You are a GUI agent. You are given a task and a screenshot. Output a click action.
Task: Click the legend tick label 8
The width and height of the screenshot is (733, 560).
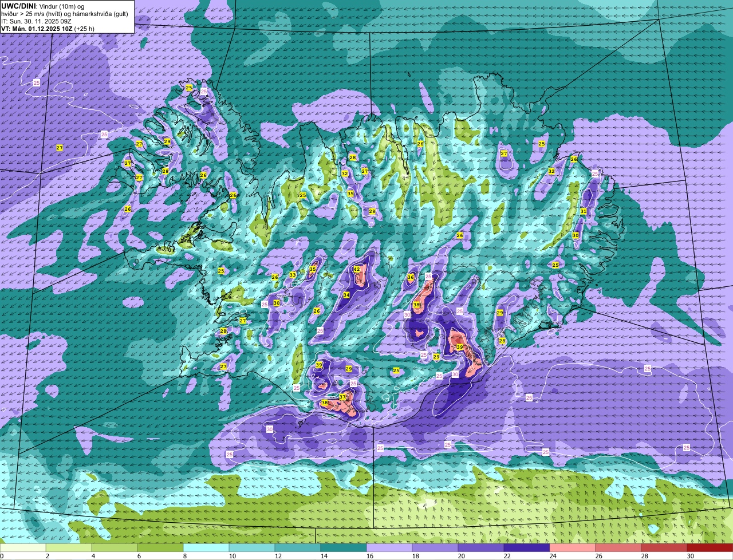184,556
